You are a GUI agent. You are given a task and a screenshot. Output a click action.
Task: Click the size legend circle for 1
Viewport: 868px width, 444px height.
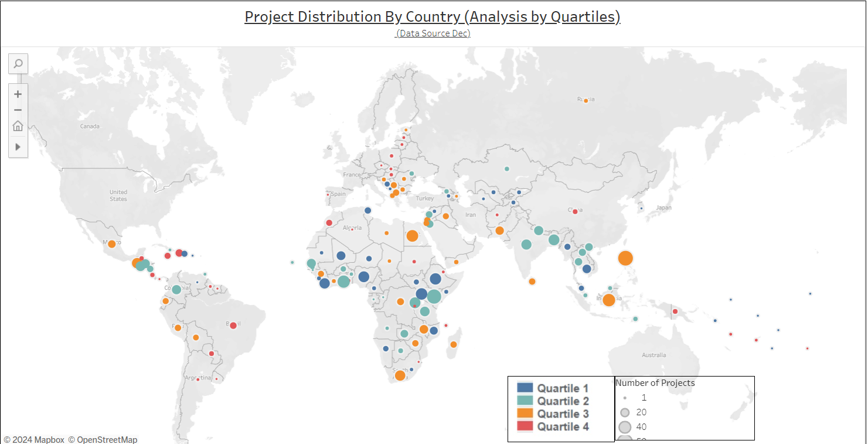coord(625,398)
